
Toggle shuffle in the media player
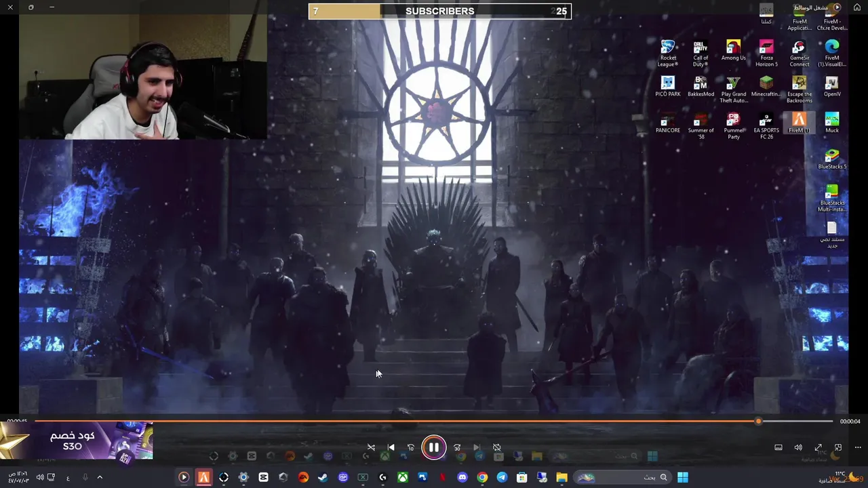pyautogui.click(x=371, y=447)
